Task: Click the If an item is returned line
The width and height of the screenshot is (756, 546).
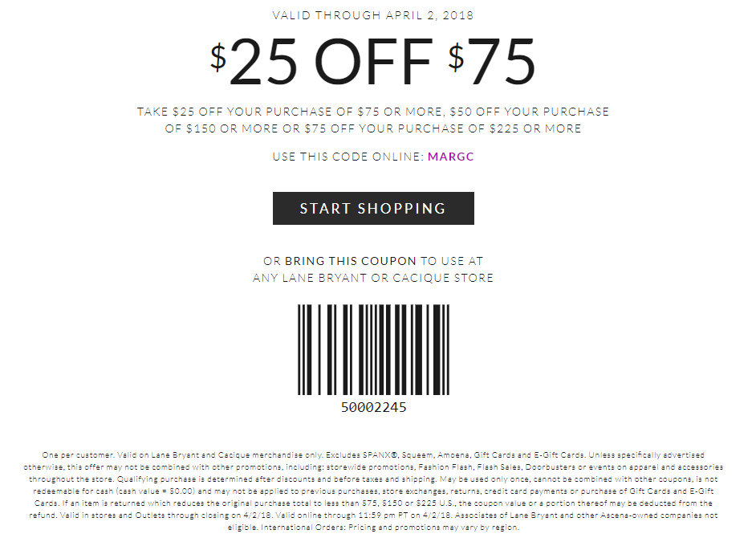Action: (373, 503)
